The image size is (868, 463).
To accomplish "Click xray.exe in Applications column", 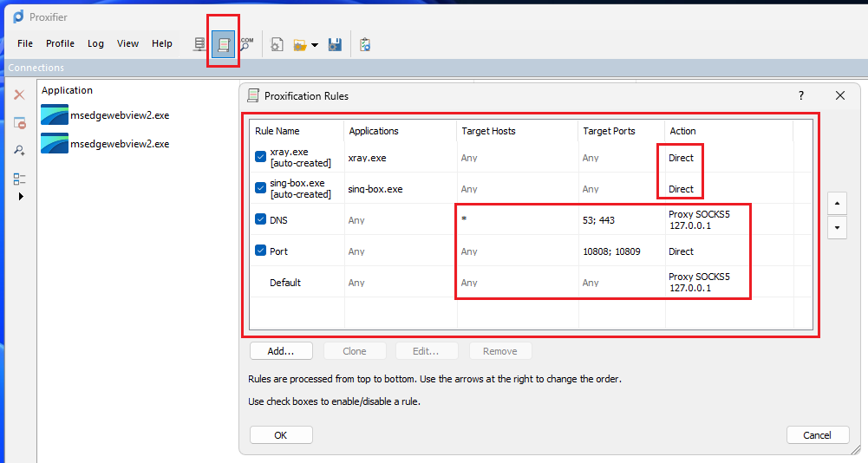I will (367, 158).
